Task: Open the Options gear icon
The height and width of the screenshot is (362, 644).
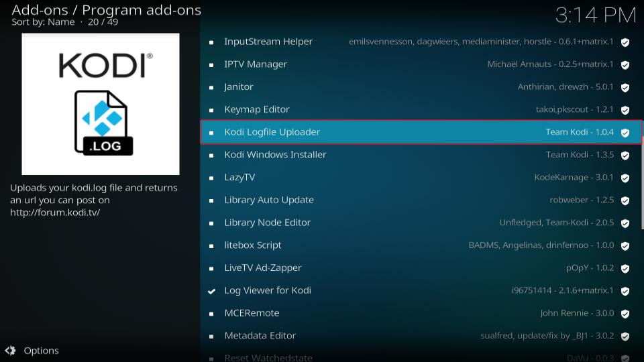Action: pos(10,351)
